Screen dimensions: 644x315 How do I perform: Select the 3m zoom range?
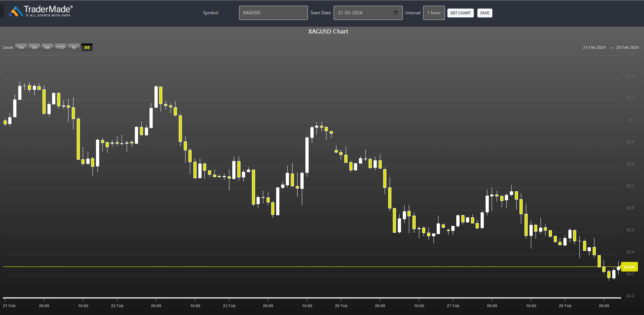tap(34, 47)
